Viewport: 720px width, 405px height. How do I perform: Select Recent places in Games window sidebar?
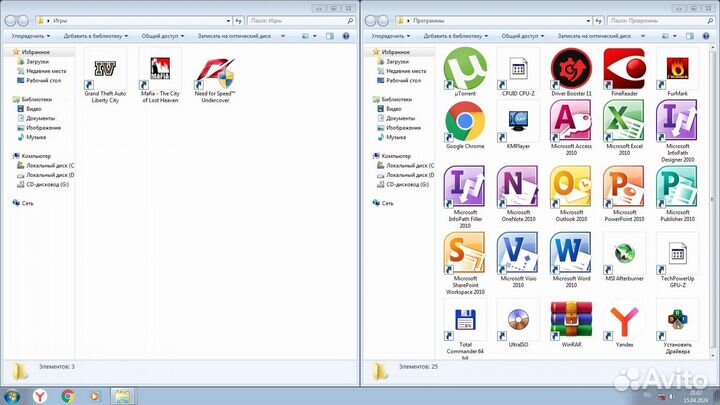(41, 71)
